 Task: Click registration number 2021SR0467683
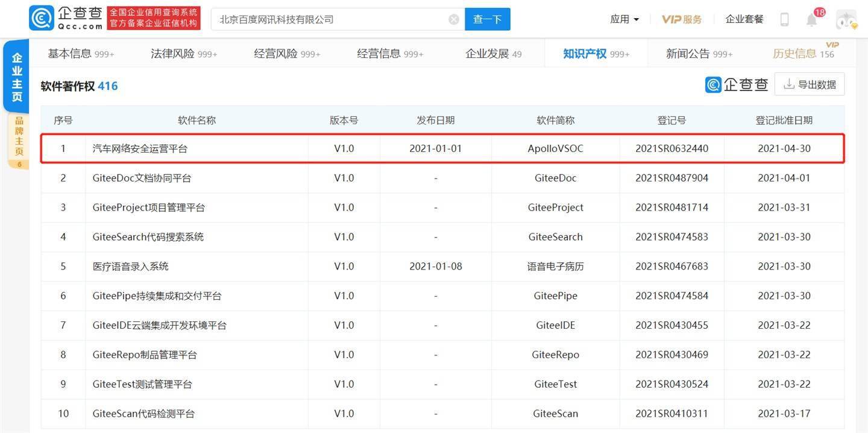[x=671, y=266]
